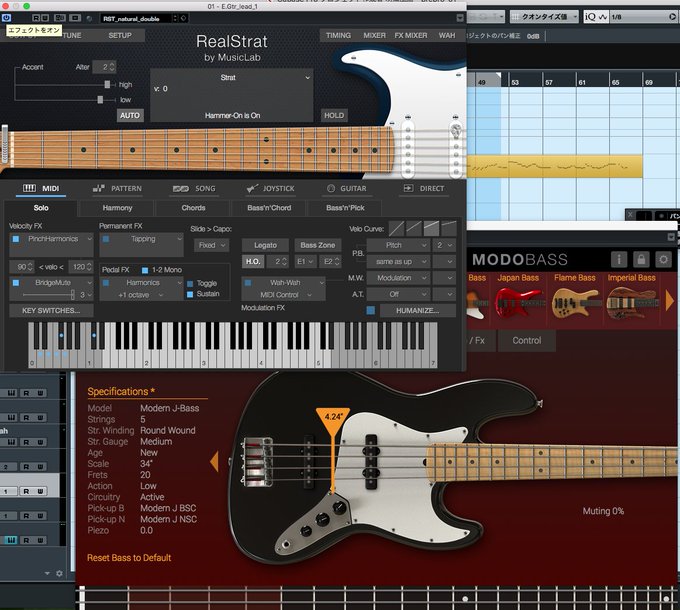Select the Bass'n'Chord mode tab
Viewport: 680px width, 610px height.
269,208
